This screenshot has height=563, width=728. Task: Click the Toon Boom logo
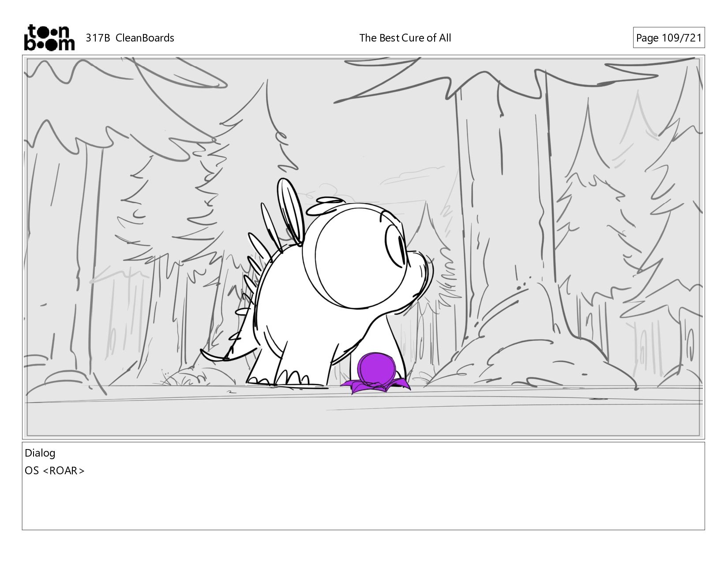(x=49, y=38)
